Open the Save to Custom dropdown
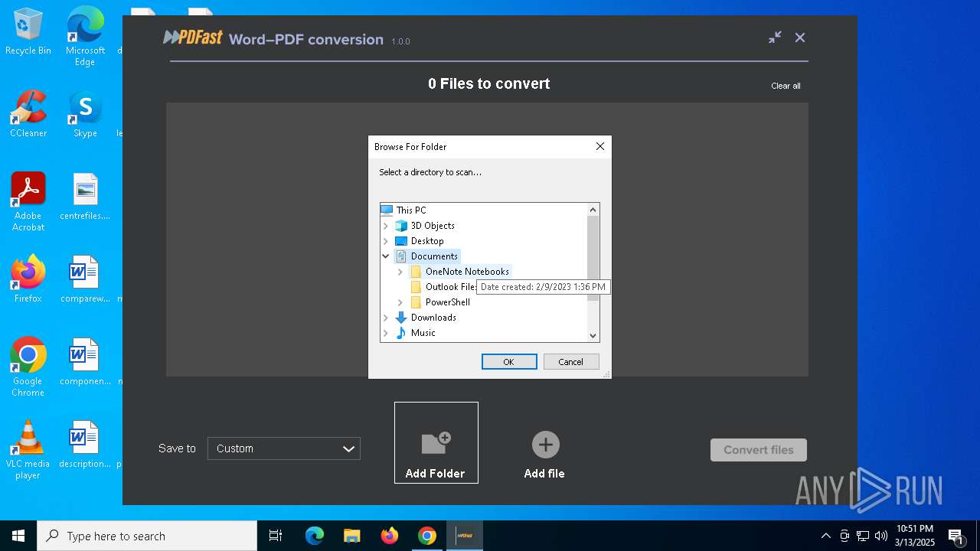The width and height of the screenshot is (980, 551). 284,448
